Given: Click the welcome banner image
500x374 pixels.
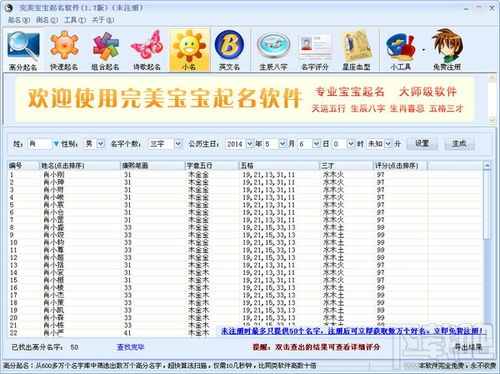Looking at the screenshot, I should coord(245,99).
